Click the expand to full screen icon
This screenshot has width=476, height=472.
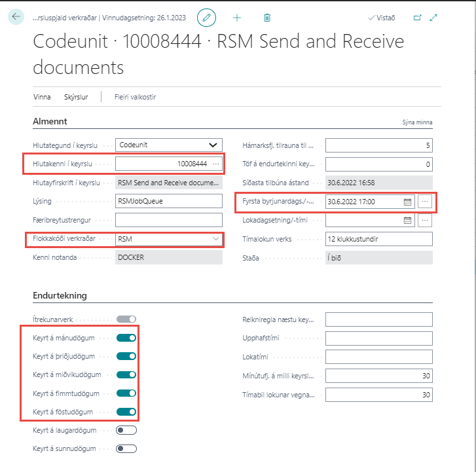tap(433, 18)
